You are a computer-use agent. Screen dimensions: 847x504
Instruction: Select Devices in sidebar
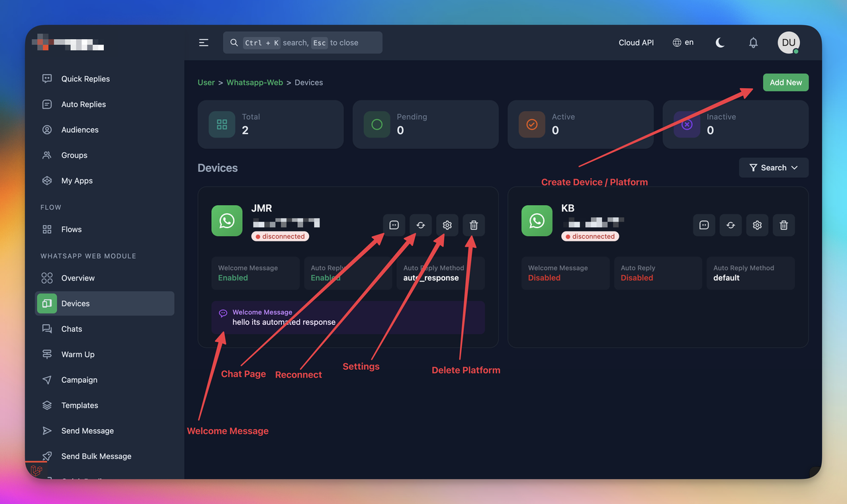click(x=105, y=304)
